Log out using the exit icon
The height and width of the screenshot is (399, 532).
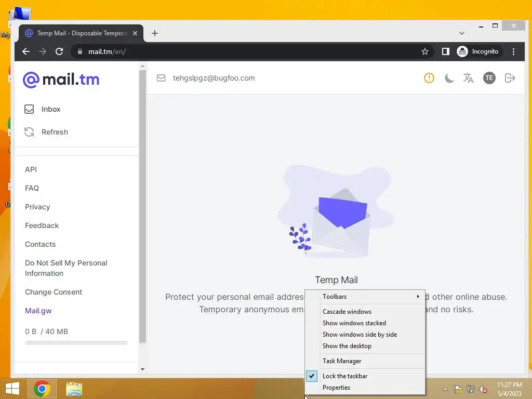(510, 78)
